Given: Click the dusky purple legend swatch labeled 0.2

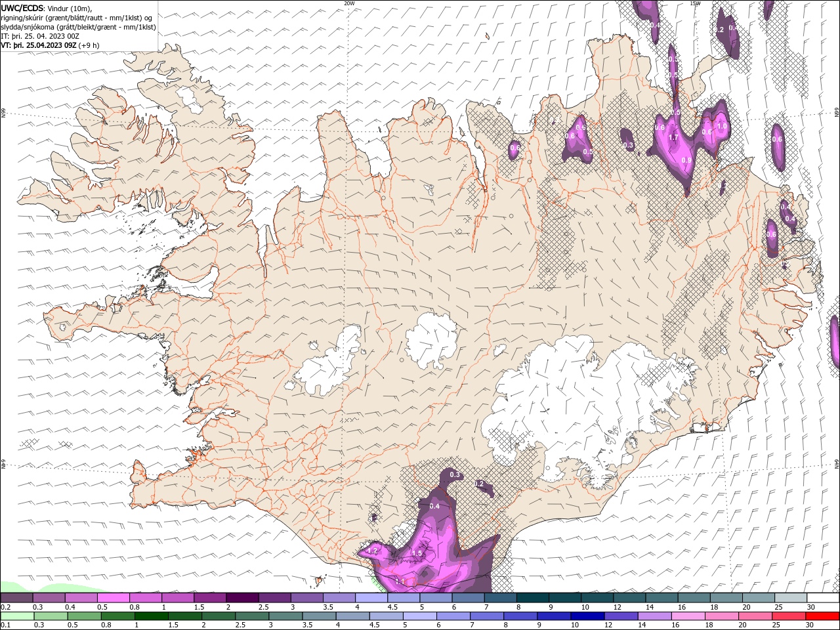Looking at the screenshot, I should [x=16, y=598].
